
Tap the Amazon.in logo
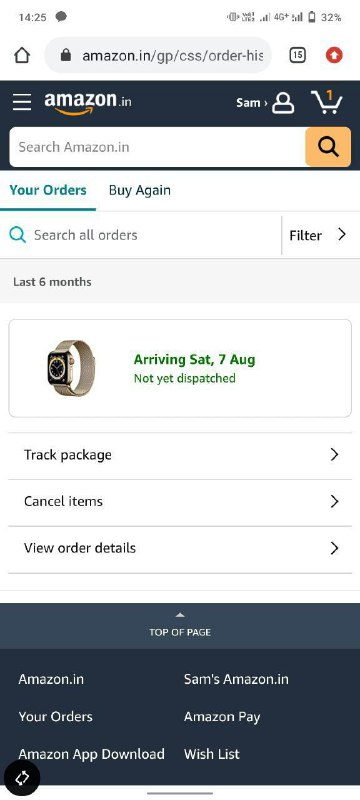point(88,103)
